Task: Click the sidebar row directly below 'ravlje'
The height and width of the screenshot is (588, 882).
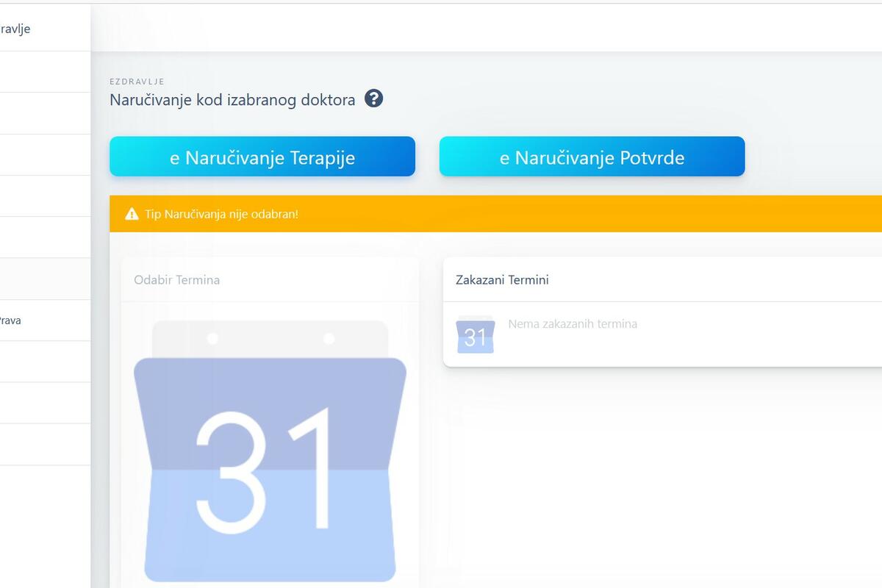Action: (44, 72)
